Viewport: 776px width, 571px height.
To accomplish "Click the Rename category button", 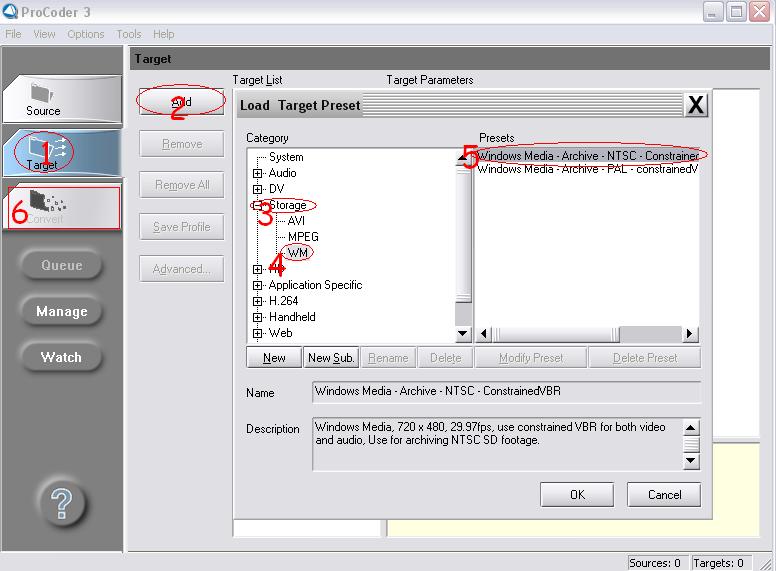I will pos(388,358).
